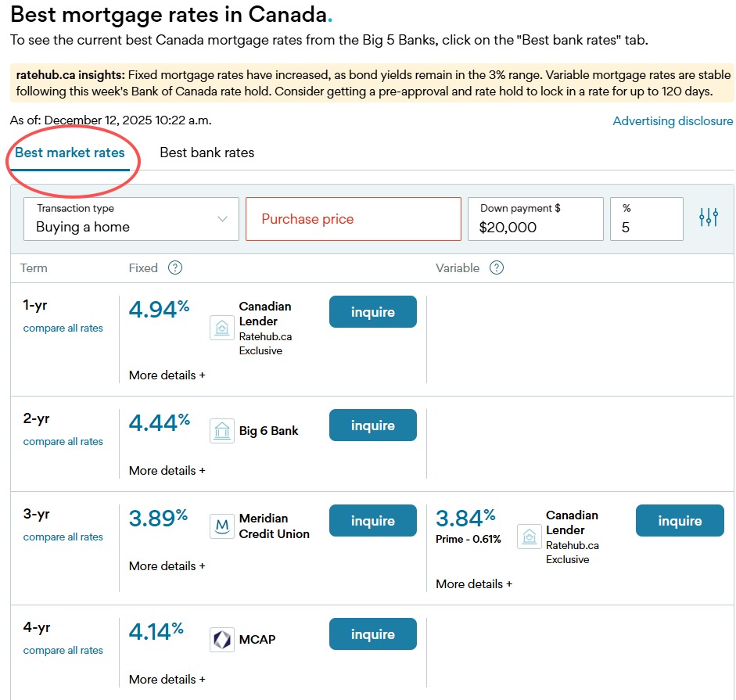Switch to the Best bank rates tab
Viewport: 736px width, 700px height.
click(206, 153)
